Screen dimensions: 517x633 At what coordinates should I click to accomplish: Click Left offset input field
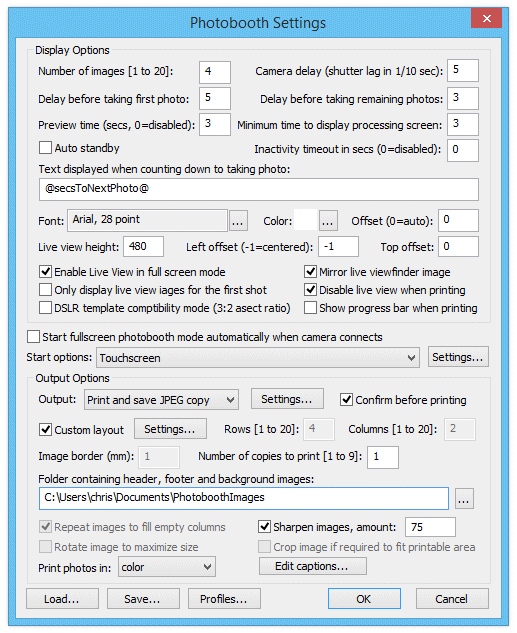click(338, 247)
